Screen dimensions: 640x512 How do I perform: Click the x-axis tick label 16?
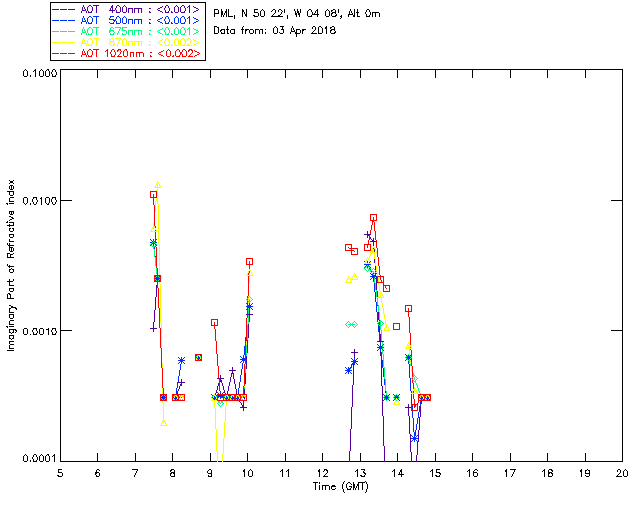pyautogui.click(x=472, y=472)
